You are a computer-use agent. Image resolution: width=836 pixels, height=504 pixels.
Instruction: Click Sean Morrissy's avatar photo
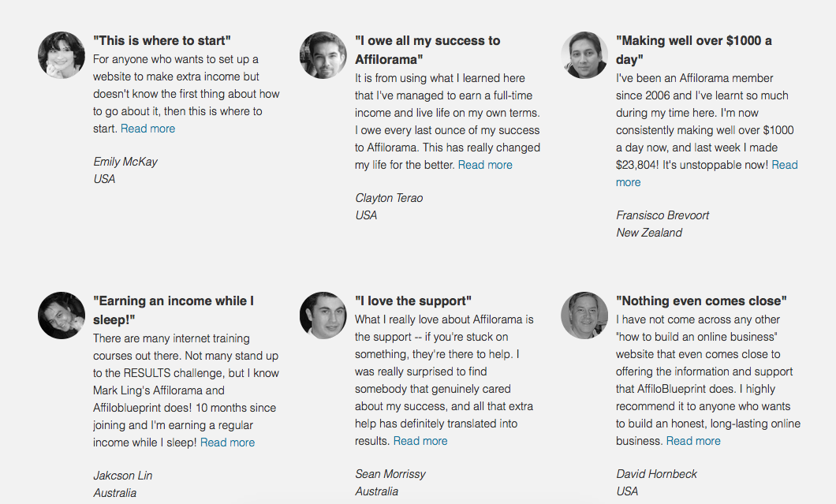(323, 315)
